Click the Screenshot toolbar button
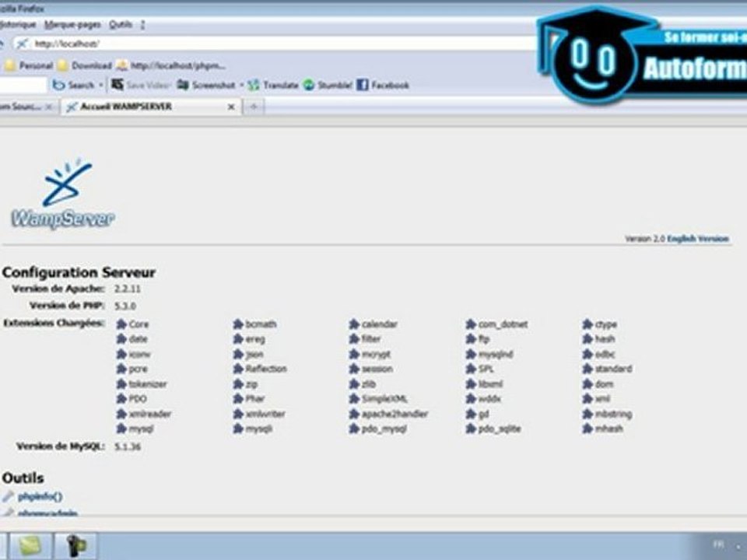This screenshot has width=747, height=560. pyautogui.click(x=206, y=86)
